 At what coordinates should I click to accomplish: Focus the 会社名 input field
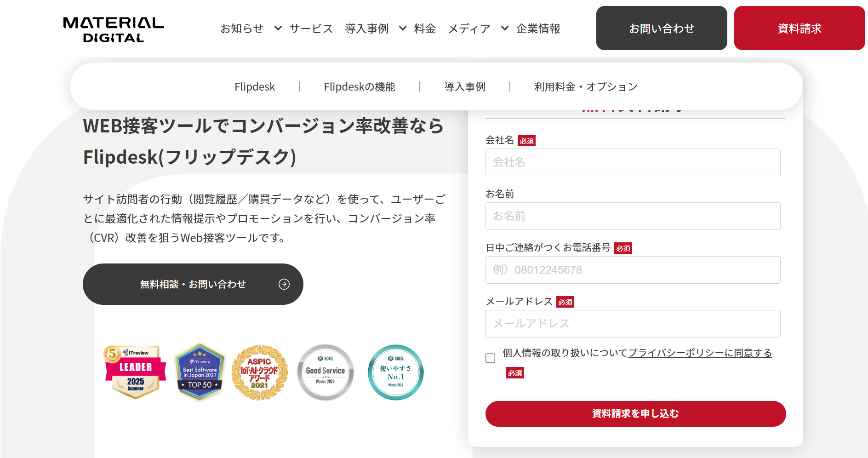pos(633,162)
